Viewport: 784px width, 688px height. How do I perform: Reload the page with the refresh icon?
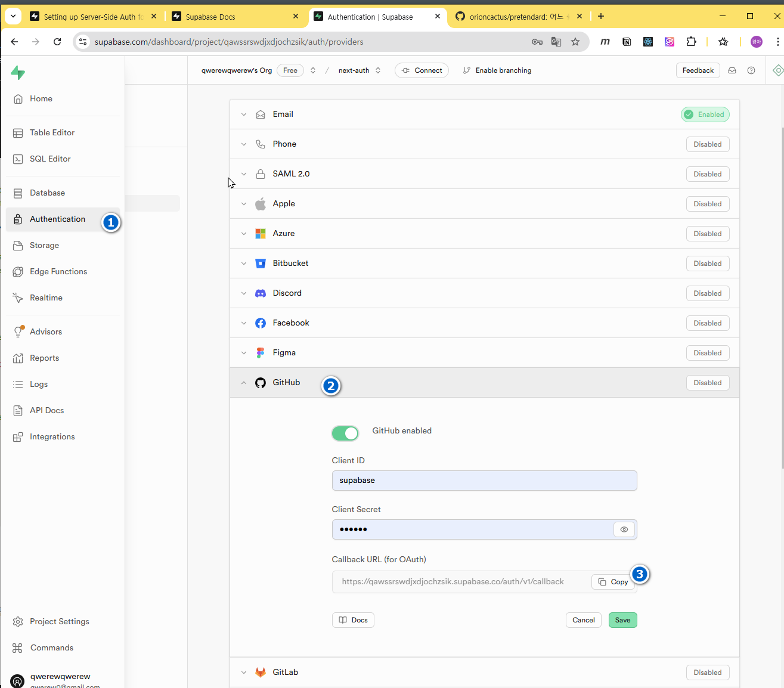(x=57, y=42)
